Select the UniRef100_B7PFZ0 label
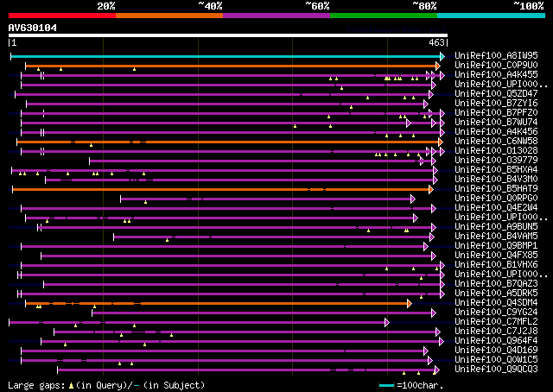The height and width of the screenshot is (392, 553). 496,113
